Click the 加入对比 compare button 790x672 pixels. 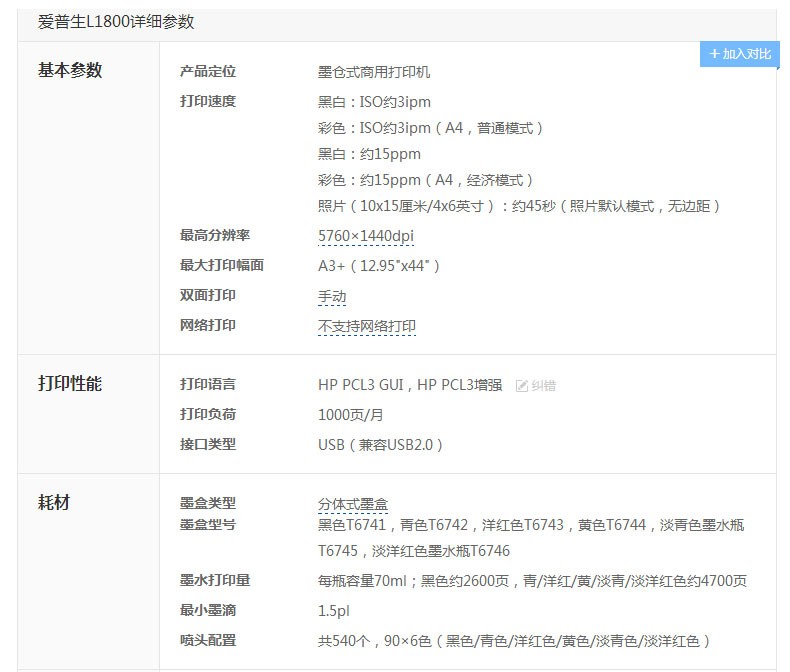[740, 54]
